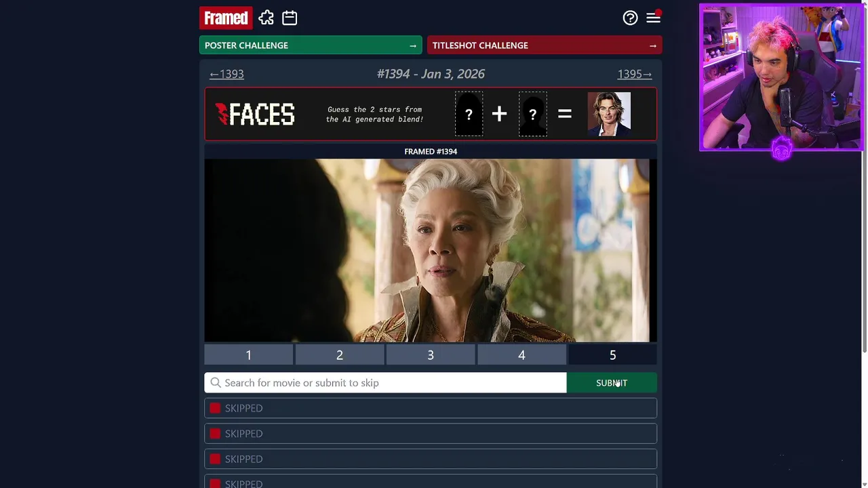
Task: Open the help question mark icon
Action: [x=630, y=18]
